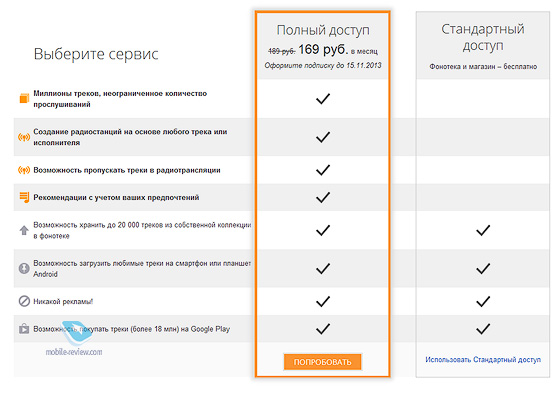Screen dimensions: 560x395
Task: Click the no ads circle icon
Action: [x=24, y=301]
